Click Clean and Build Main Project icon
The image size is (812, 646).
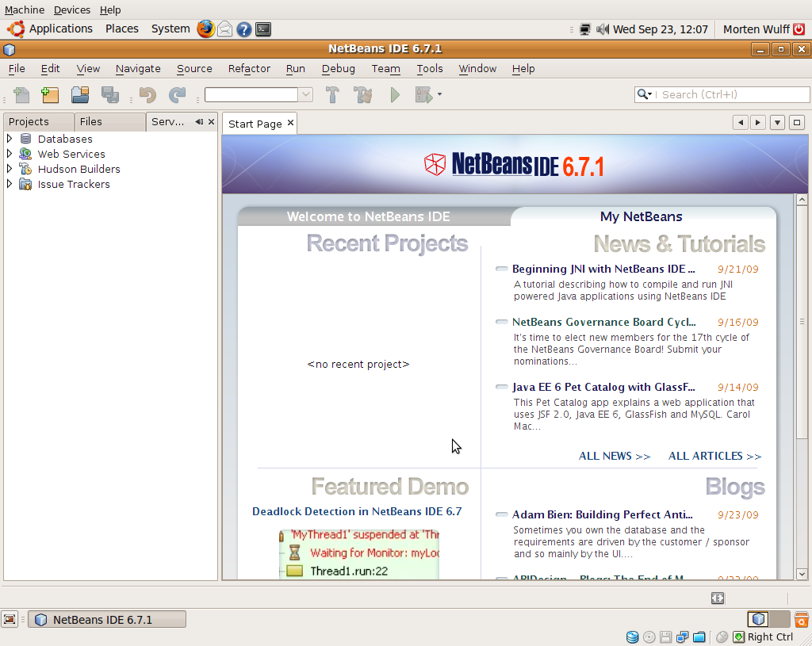point(363,95)
